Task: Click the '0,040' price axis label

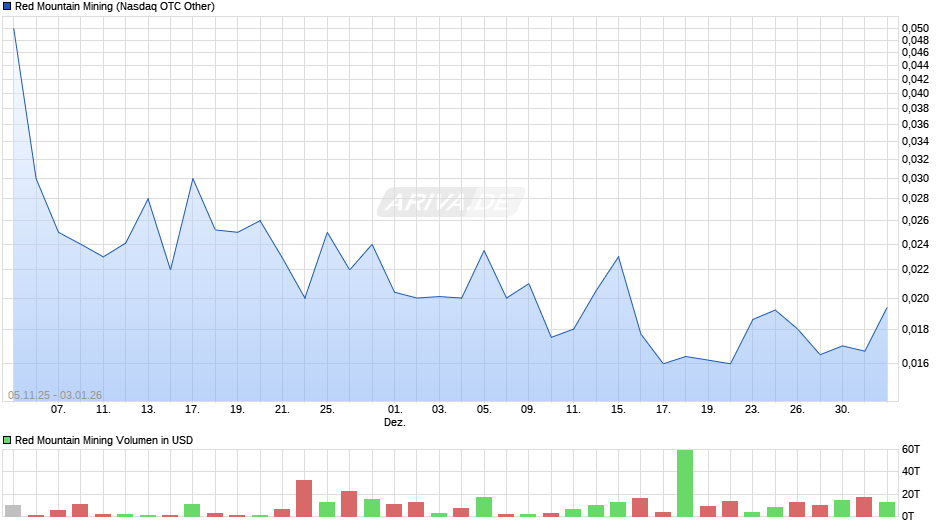Action: tap(915, 93)
